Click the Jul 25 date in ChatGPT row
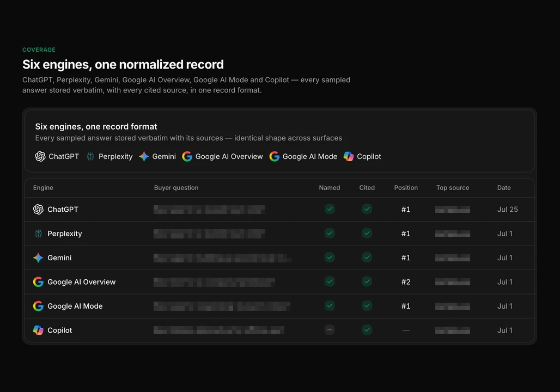The height and width of the screenshot is (392, 560). (508, 210)
